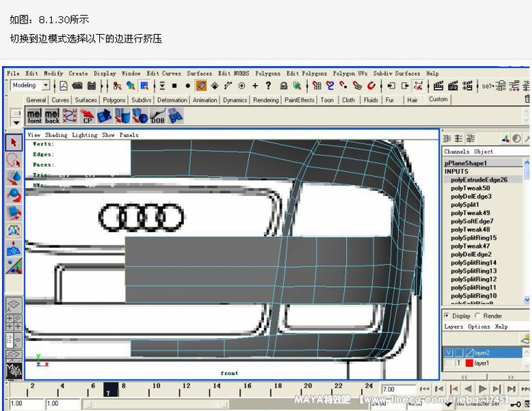Expand the shelf options arrow below tabs
The image size is (532, 411).
[16, 122]
